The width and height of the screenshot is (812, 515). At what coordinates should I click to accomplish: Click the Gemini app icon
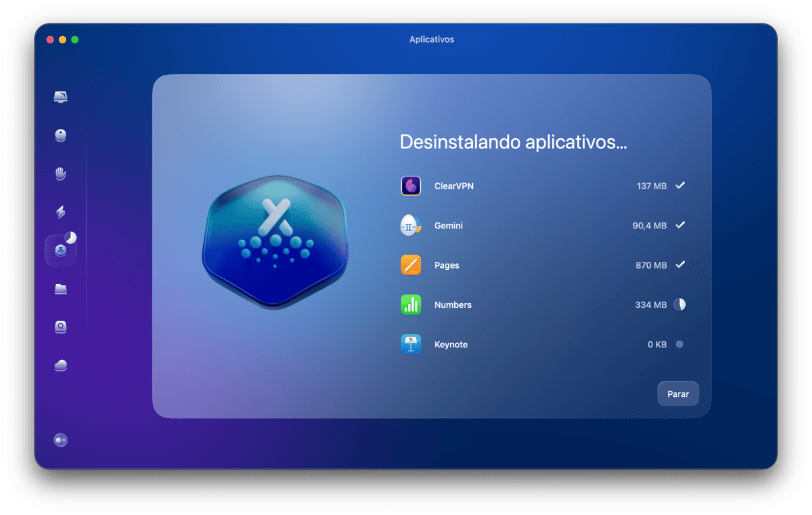point(411,226)
